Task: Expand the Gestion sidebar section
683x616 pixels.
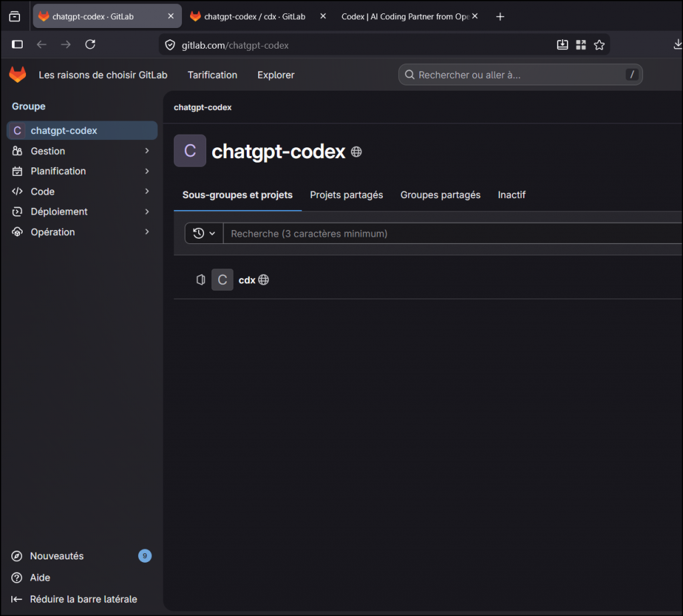Action: [x=81, y=151]
